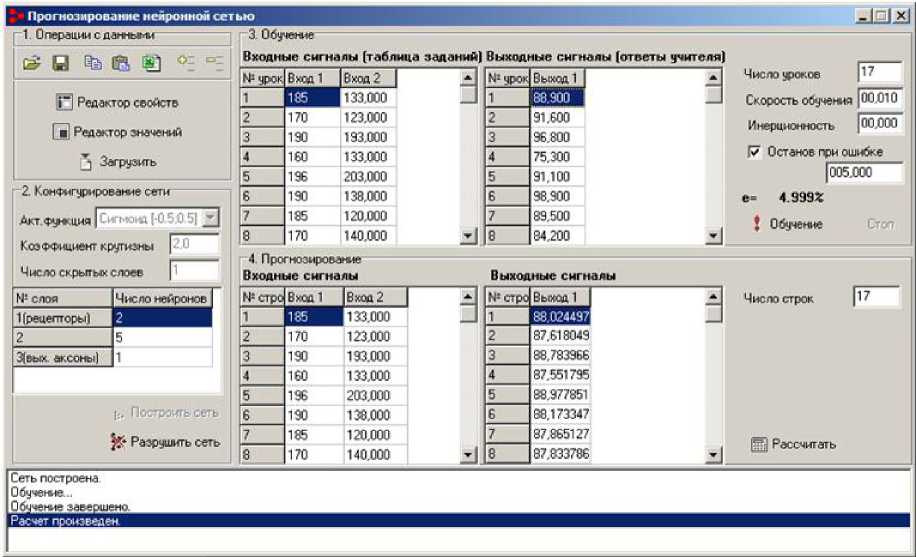Click up arrow of training output table scrollbar
The width and height of the screenshot is (916, 557).
click(x=713, y=78)
